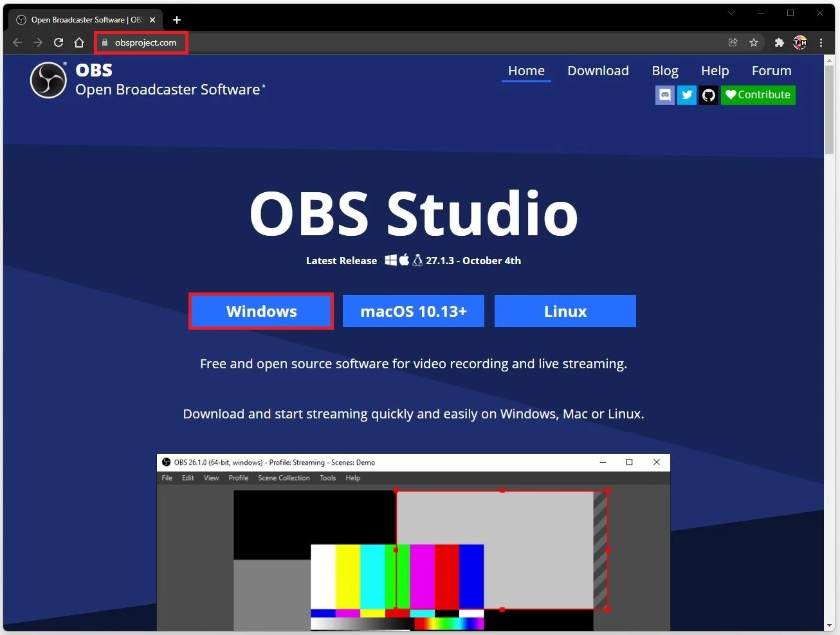Image resolution: width=840 pixels, height=635 pixels.
Task: Reload the OBS page
Action: [59, 42]
